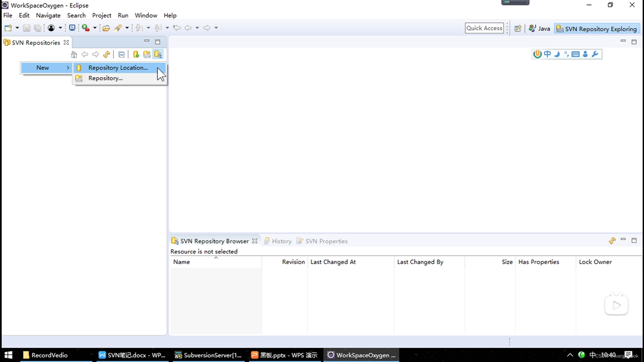Viewport: 644px width, 362px height.
Task: Click the New Repository SVN icon
Action: (147, 54)
